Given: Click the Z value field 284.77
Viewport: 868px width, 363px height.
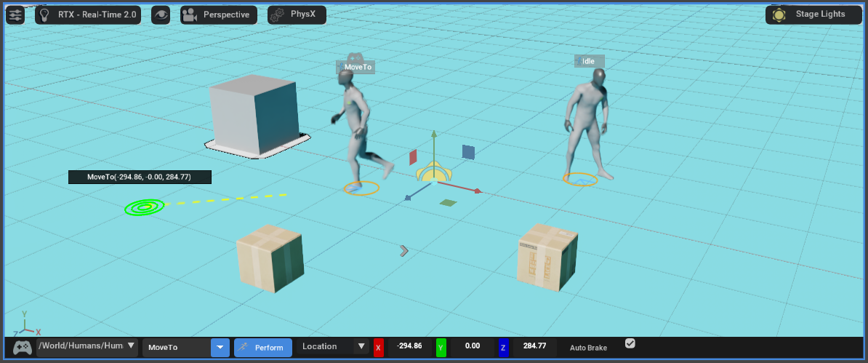Looking at the screenshot, I should tap(535, 346).
